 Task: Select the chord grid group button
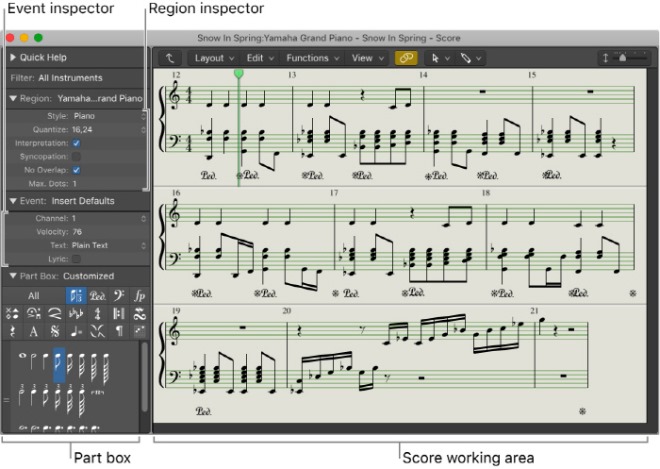(x=139, y=331)
